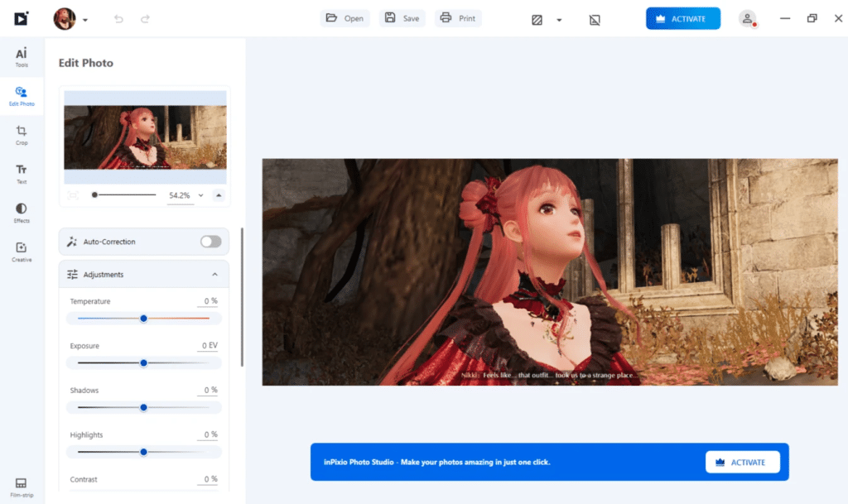
Task: Open the Text tool
Action: pyautogui.click(x=21, y=174)
